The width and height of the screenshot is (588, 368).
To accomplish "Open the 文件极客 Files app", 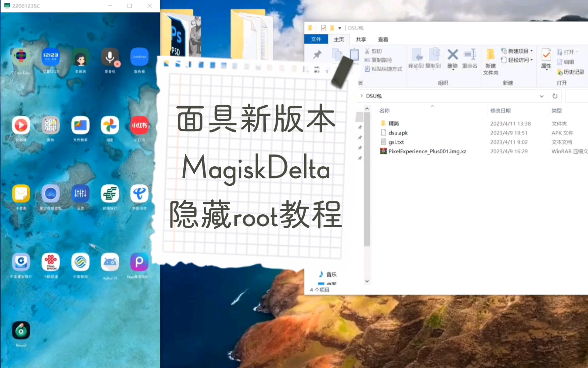I will click(80, 125).
